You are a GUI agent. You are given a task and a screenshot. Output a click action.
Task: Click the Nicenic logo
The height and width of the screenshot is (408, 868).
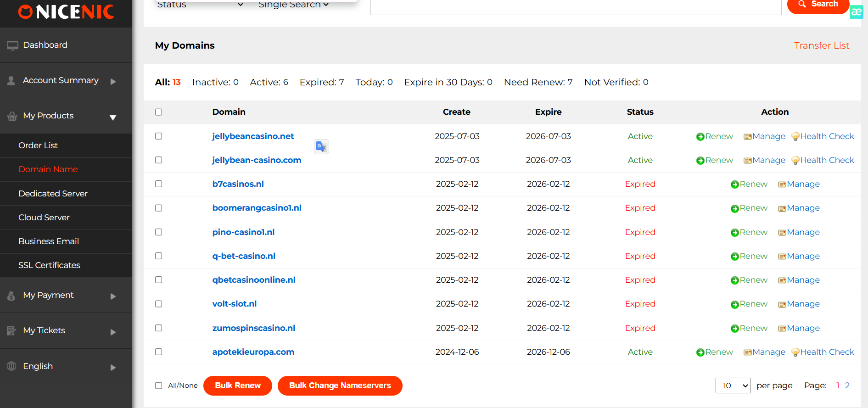(x=66, y=12)
